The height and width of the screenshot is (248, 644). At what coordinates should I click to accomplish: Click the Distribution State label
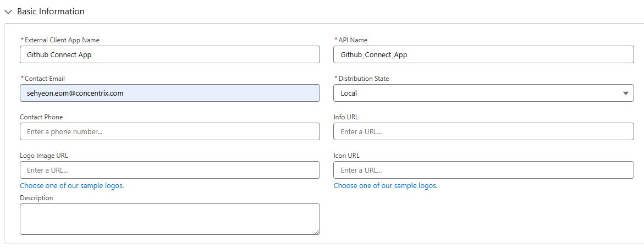[364, 79]
